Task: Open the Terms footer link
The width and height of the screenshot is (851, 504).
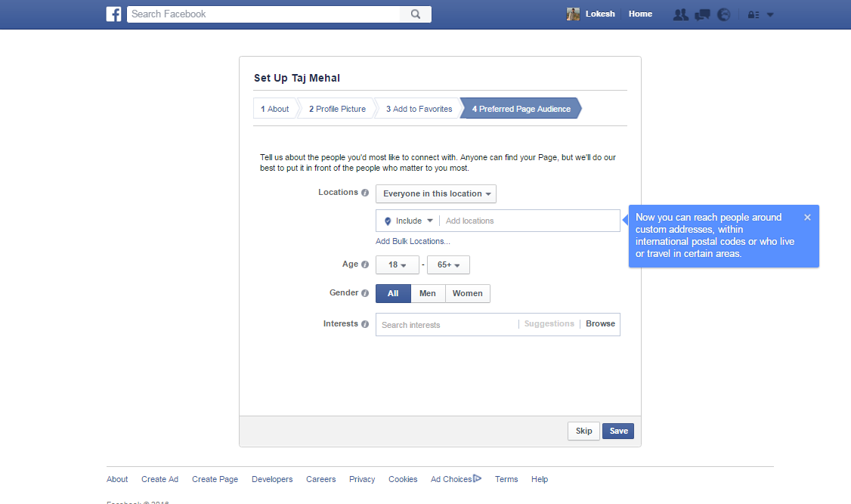Action: tap(506, 479)
